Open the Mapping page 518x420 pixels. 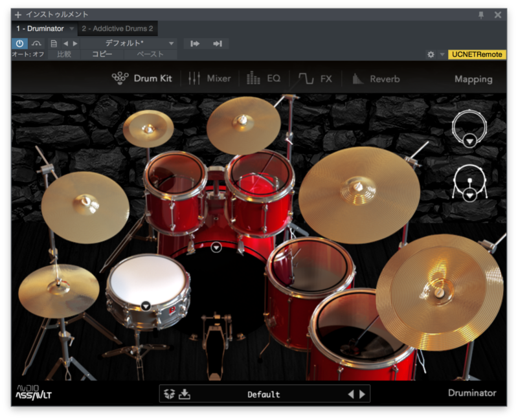(x=473, y=79)
